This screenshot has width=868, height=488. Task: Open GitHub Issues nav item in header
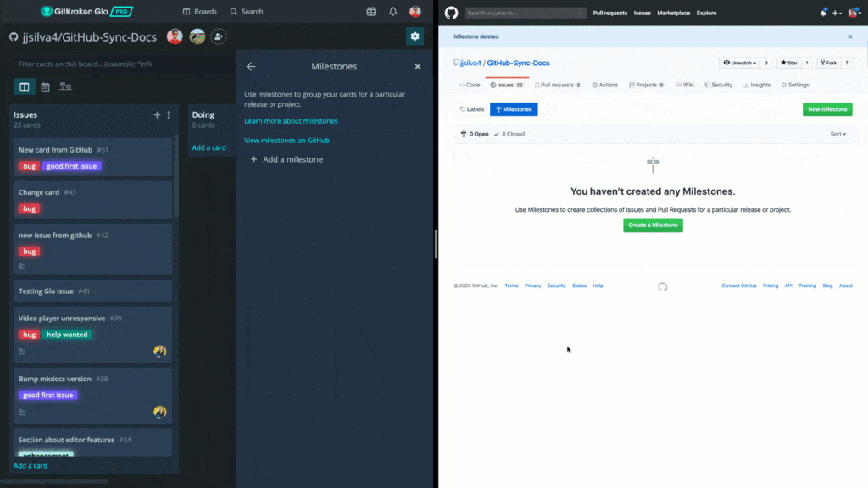pos(643,13)
